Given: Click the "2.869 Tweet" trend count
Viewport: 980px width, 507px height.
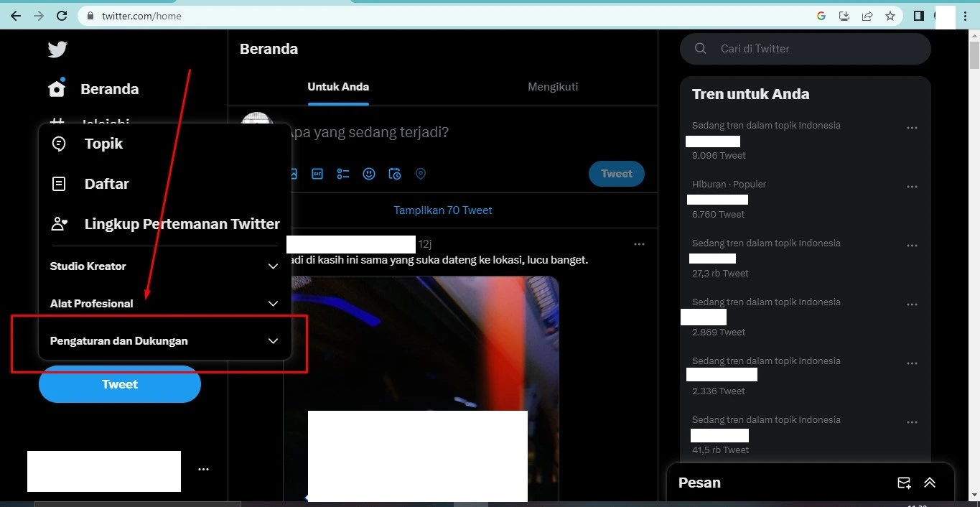Looking at the screenshot, I should (x=719, y=332).
